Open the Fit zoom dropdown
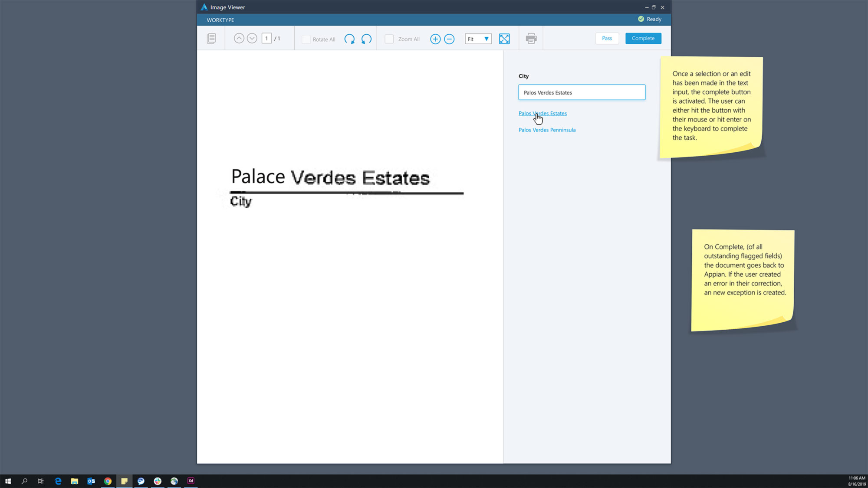The height and width of the screenshot is (488, 868). tap(478, 39)
